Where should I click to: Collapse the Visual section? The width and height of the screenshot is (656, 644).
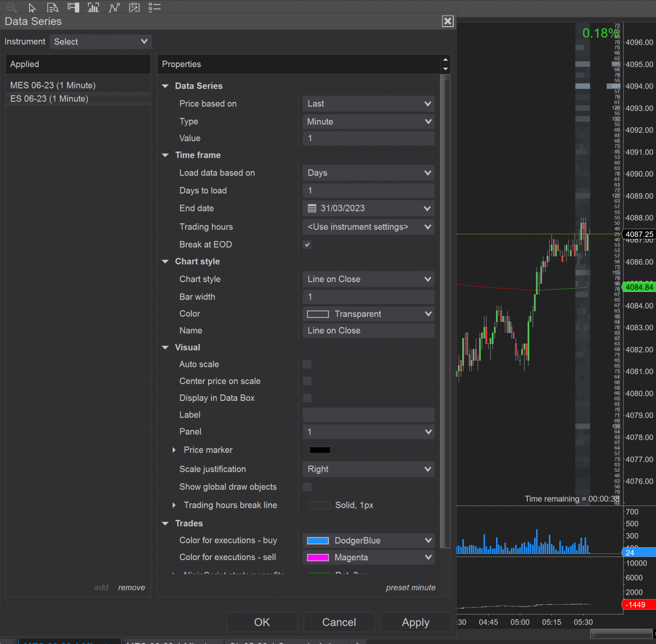tap(165, 347)
